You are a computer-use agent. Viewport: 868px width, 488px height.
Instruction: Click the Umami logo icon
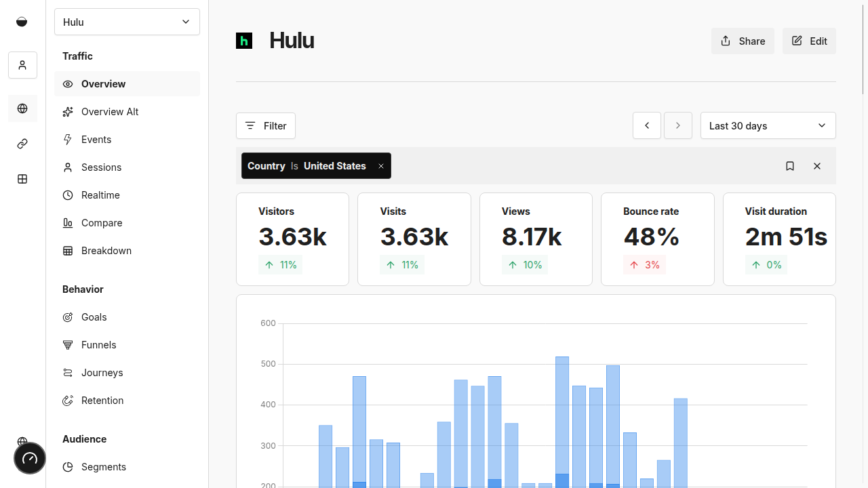[x=22, y=22]
